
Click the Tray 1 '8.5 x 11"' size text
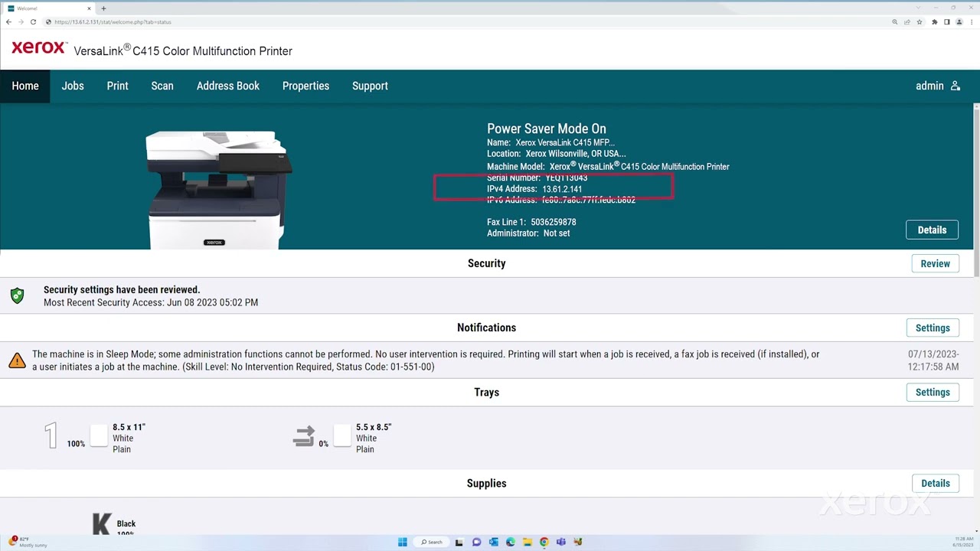(129, 427)
